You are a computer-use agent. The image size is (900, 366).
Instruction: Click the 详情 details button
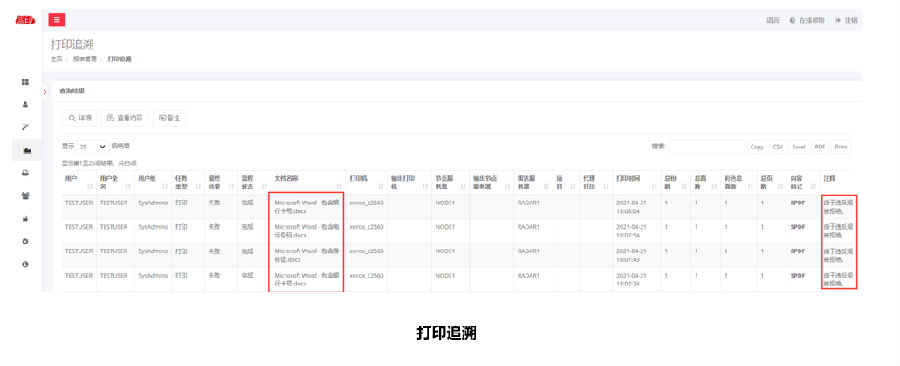[x=80, y=118]
